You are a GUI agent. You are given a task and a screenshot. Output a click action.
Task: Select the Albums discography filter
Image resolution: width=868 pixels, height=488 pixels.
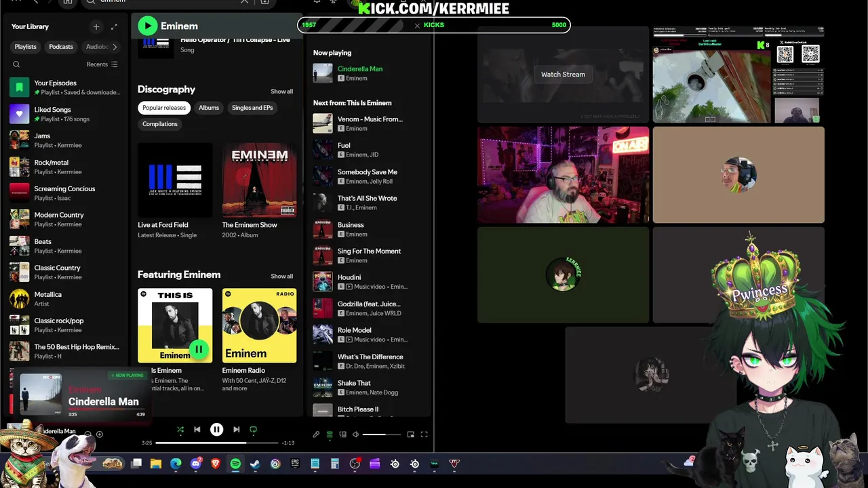[209, 108]
